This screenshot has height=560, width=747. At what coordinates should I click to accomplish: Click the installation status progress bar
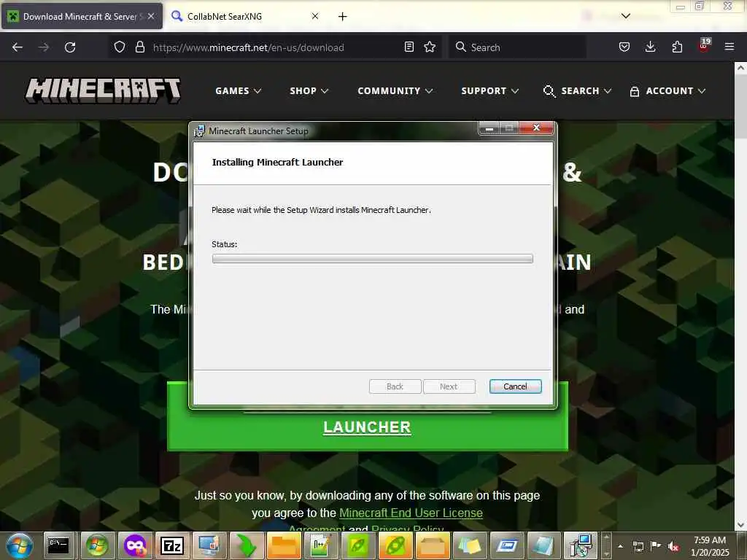[373, 259]
